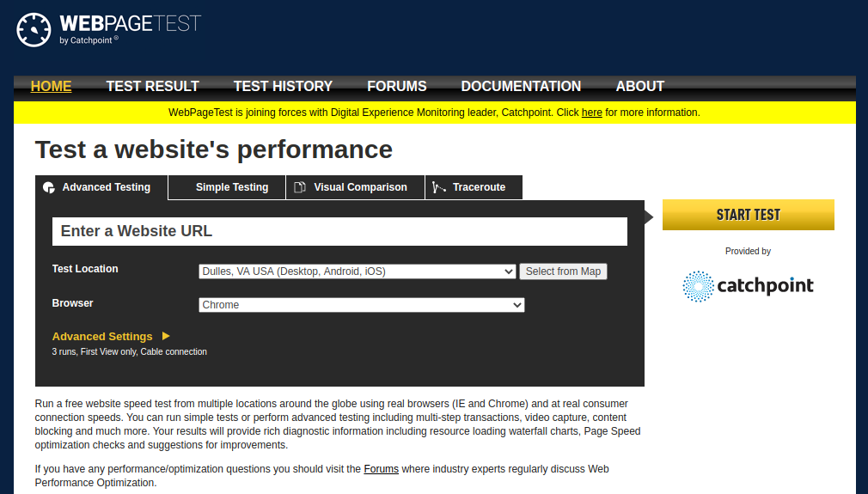868x494 pixels.
Task: Click the Advanced Testing tab icon
Action: click(x=49, y=187)
